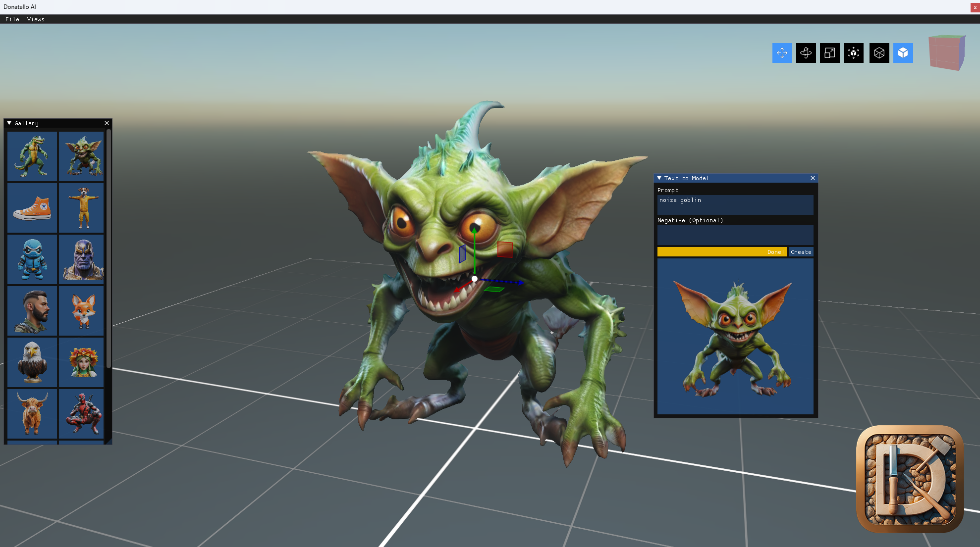The width and height of the screenshot is (980, 547).
Task: Click the Negative (Optional) input field
Action: coord(735,235)
